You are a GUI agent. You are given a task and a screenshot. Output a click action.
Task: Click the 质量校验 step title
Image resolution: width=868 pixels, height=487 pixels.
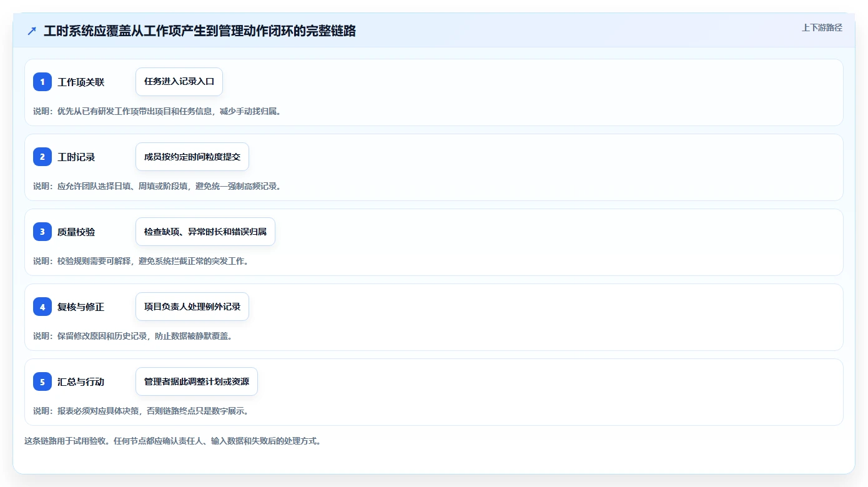(76, 232)
